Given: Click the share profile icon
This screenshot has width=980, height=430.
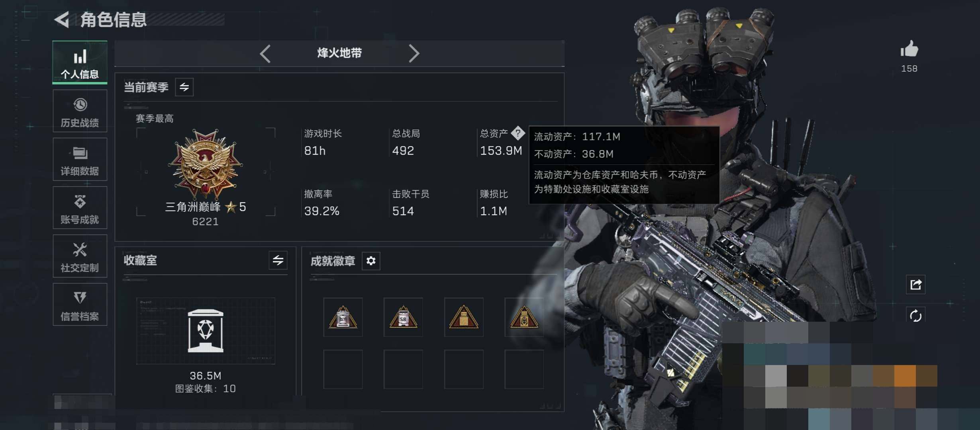Looking at the screenshot, I should [915, 284].
